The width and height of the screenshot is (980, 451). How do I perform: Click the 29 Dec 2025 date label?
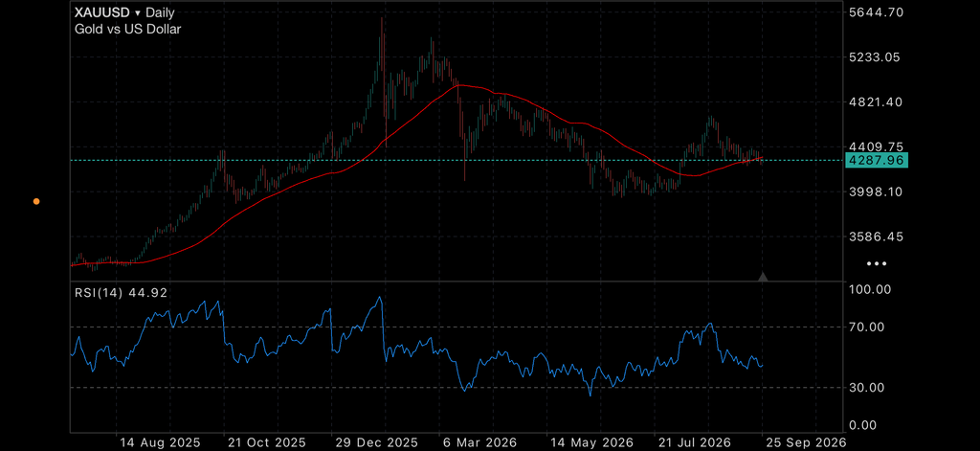[375, 442]
